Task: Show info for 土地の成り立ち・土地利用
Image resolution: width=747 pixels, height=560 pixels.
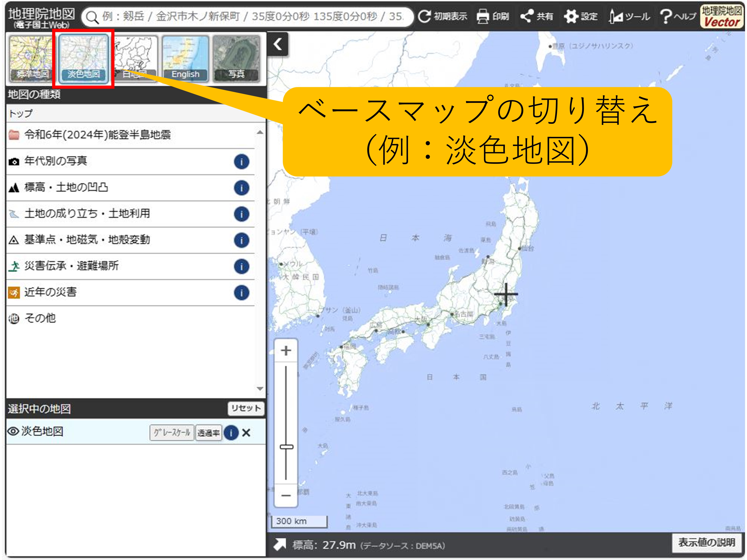Action: coord(241,214)
